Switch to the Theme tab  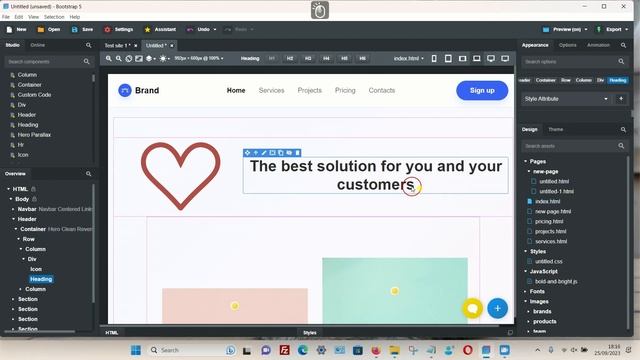[556, 129]
